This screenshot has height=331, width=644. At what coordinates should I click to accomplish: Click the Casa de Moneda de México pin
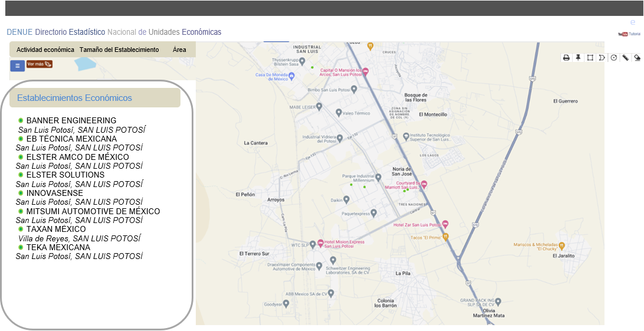(x=291, y=76)
